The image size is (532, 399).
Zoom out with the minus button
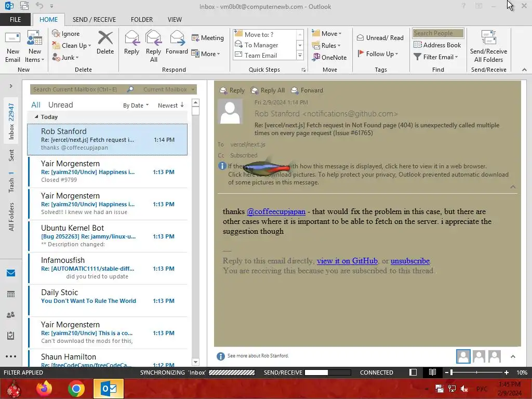[447, 373]
